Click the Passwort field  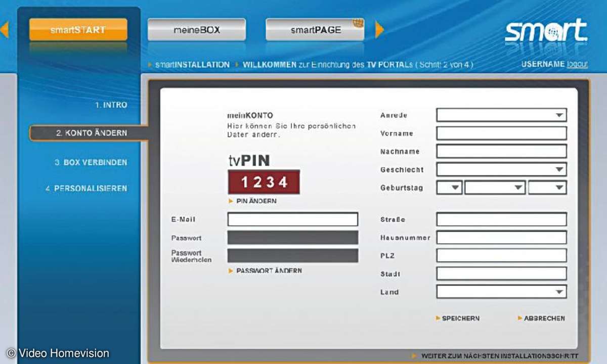292,238
